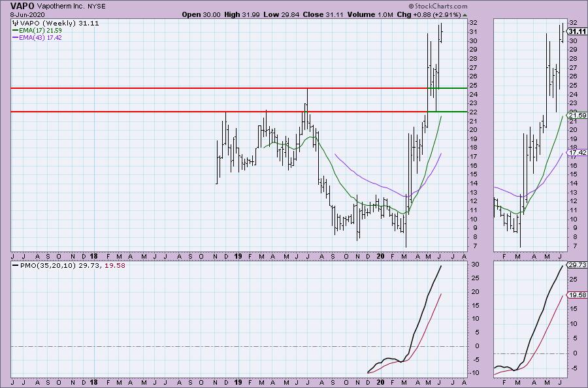
Task: Click the High 31.99 value
Action: (x=242, y=14)
